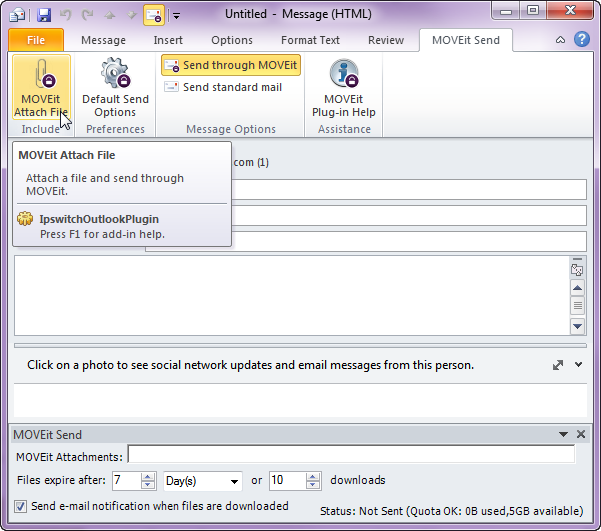
Task: Click the zoom icon above the scrollbar
Action: 577,270
